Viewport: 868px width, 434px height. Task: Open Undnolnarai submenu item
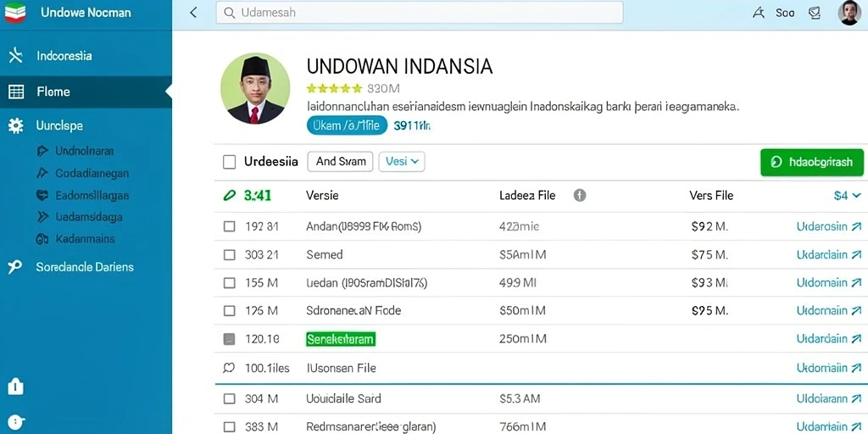point(84,151)
